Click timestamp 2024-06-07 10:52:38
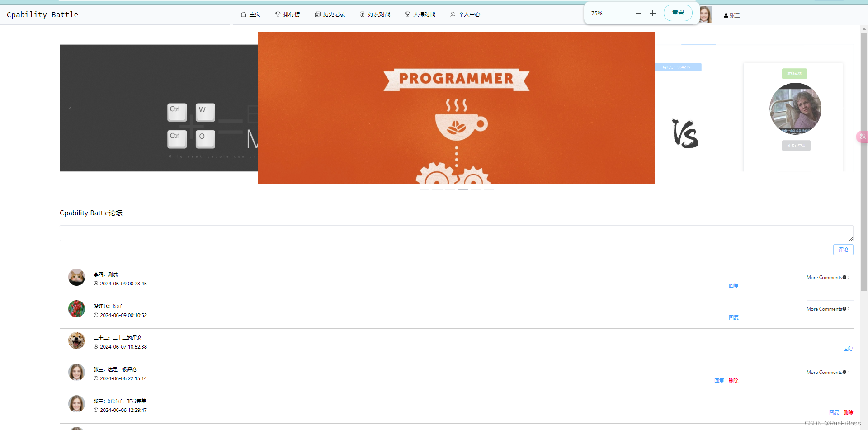 pos(123,347)
